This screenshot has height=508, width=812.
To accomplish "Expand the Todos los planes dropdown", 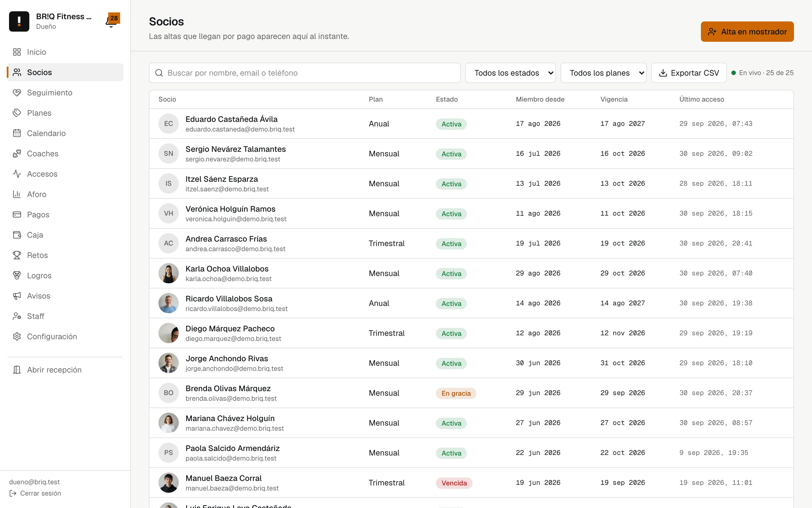I will coord(603,73).
